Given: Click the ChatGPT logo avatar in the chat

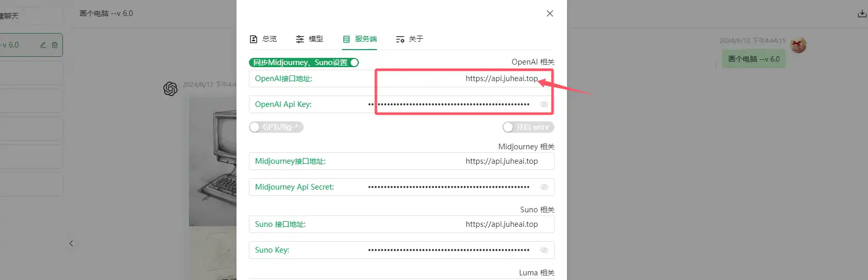Looking at the screenshot, I should pos(170,89).
